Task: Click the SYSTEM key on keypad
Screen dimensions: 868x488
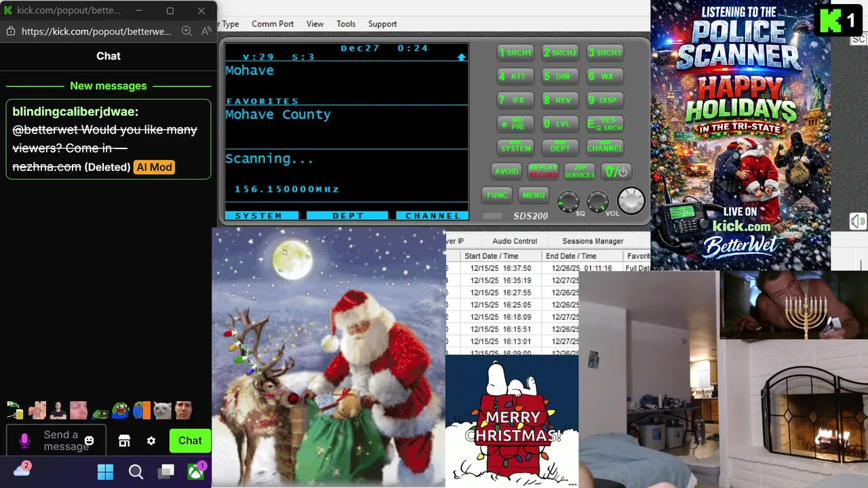Action: [x=516, y=148]
